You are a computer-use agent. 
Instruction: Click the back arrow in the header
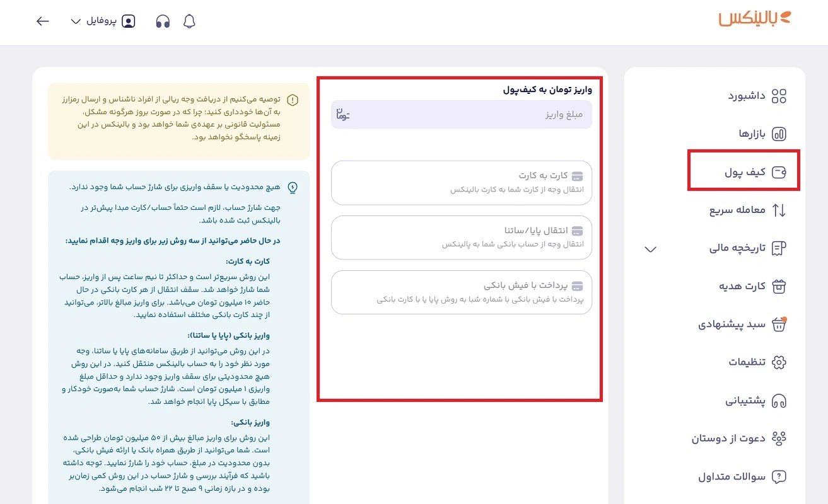tap(43, 21)
